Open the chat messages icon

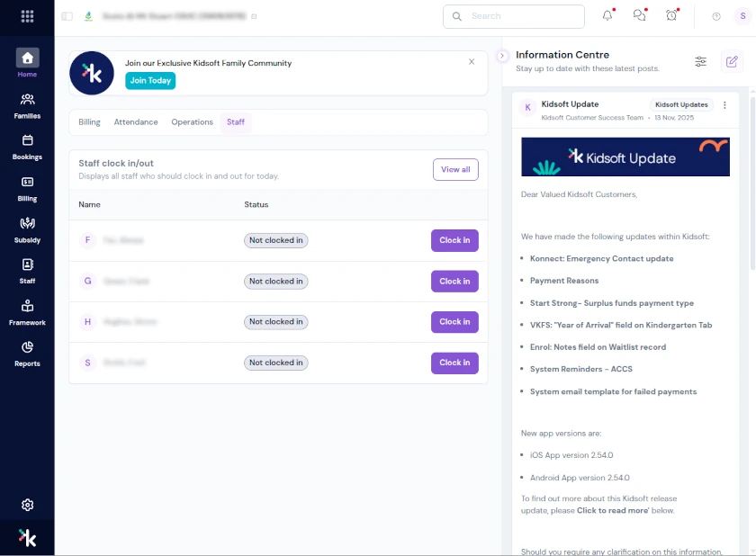pyautogui.click(x=640, y=16)
